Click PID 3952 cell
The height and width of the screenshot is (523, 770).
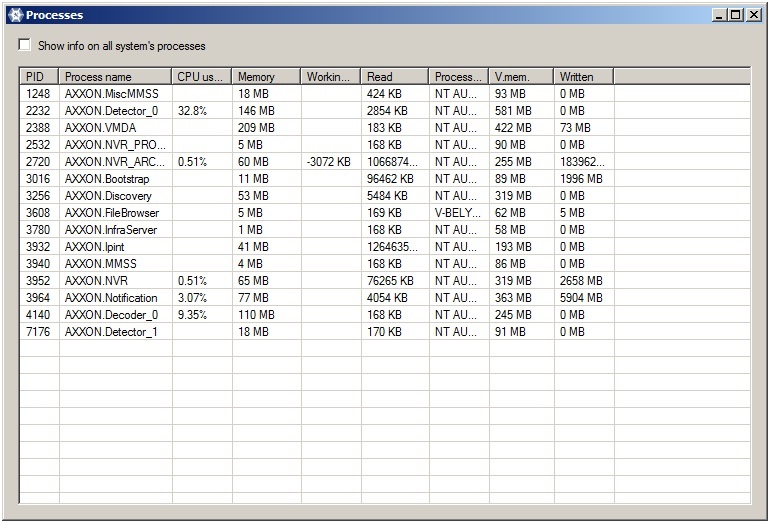click(x=38, y=281)
